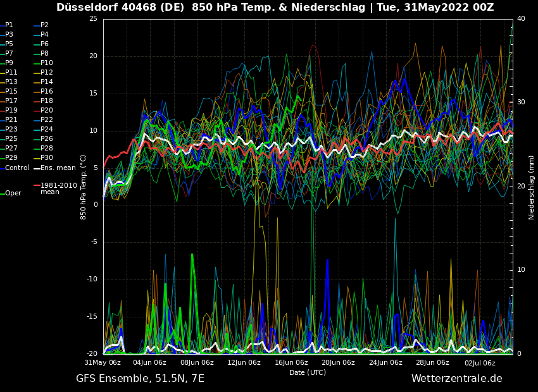Click the 04Jun 06z date tick
The width and height of the screenshot is (538, 392).
(x=149, y=362)
